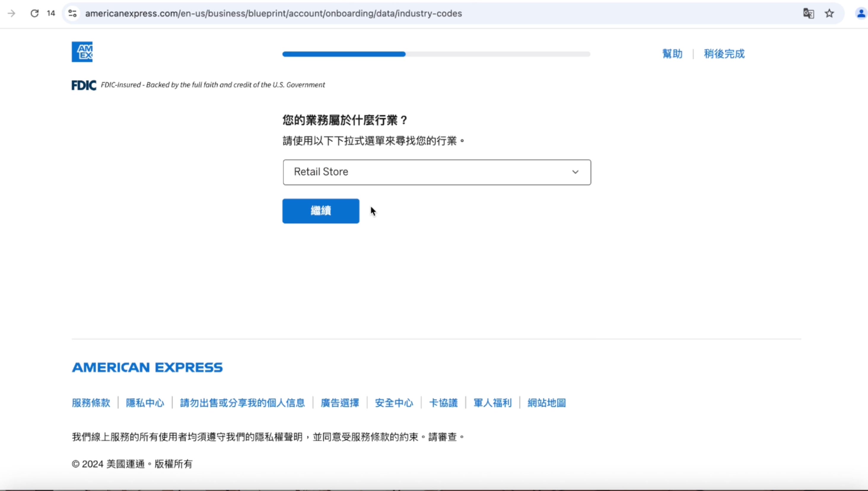Reload the page with the refresh icon

coord(34,13)
